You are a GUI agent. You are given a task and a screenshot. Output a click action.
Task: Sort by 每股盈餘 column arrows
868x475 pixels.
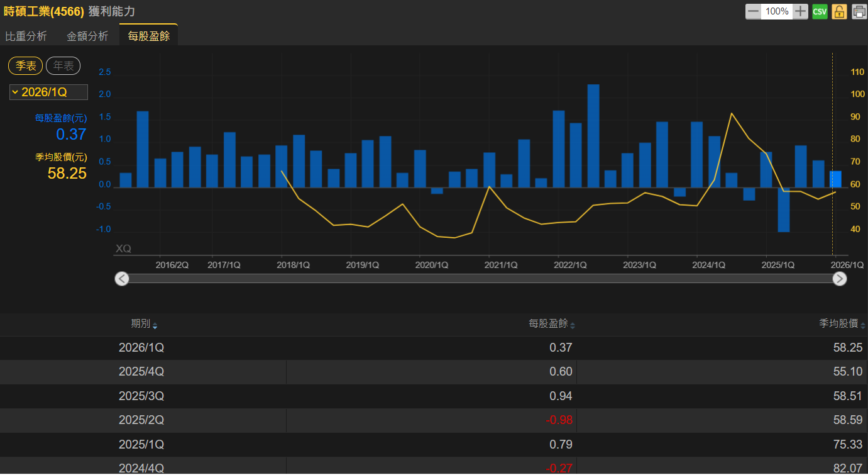point(573,325)
